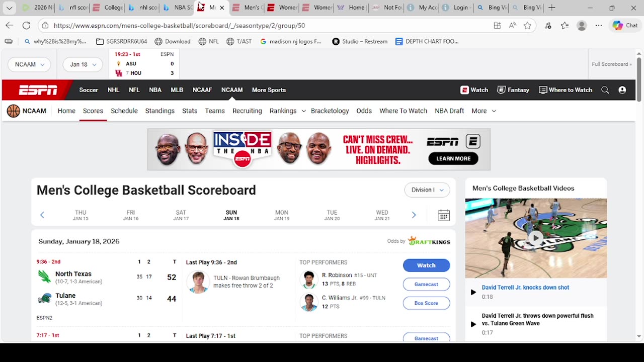Open the browser profile avatar
The image size is (644, 362).
tap(582, 25)
